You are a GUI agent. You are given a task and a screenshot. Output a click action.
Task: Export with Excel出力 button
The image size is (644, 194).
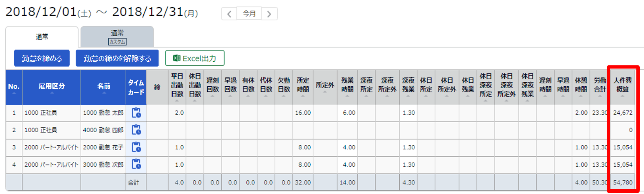click(195, 58)
